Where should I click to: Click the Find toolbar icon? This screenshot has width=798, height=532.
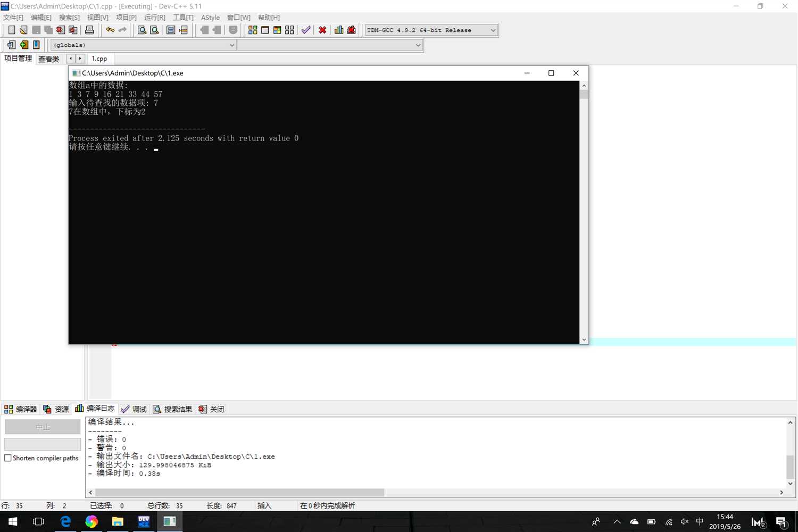coord(142,30)
